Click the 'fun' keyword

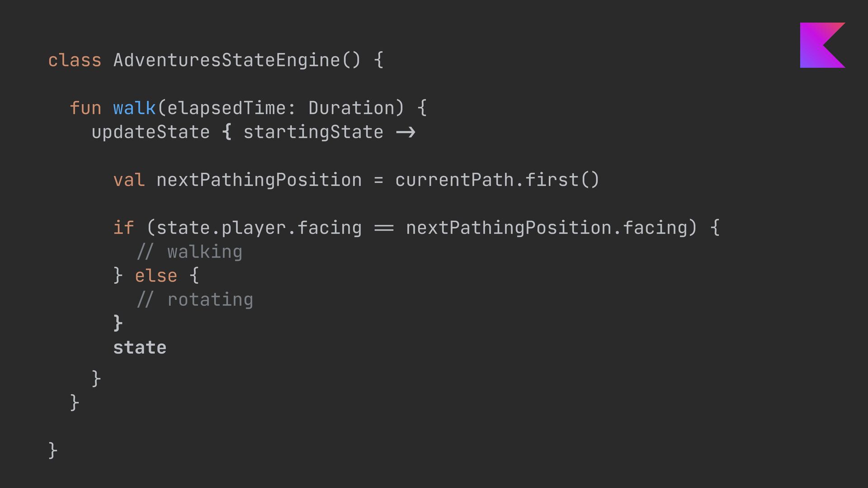pyautogui.click(x=85, y=108)
